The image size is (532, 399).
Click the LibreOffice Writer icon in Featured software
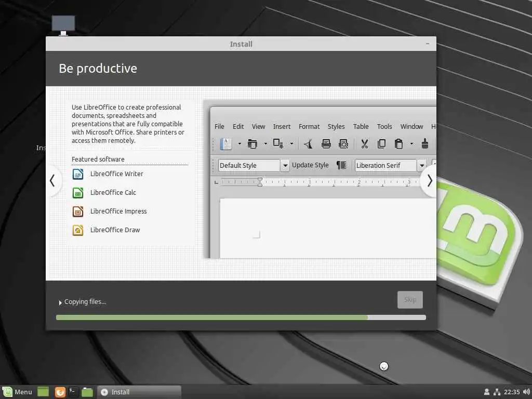pos(78,174)
